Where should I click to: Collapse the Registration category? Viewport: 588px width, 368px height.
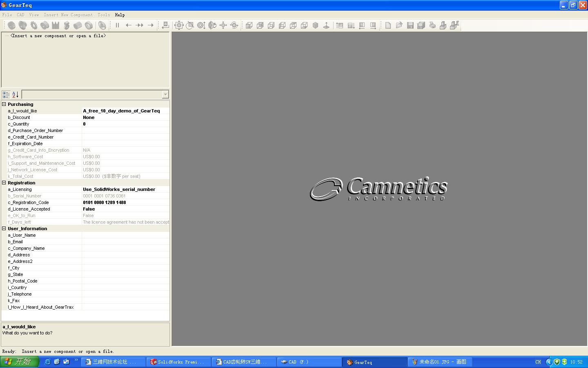coord(4,183)
